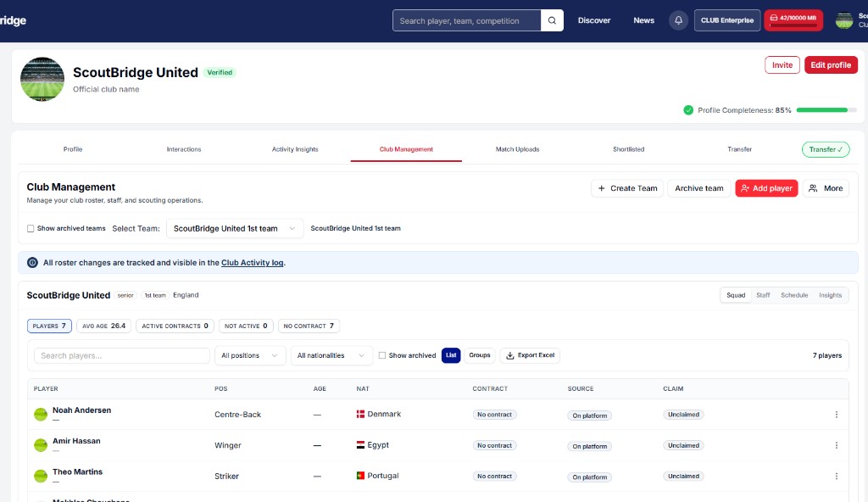Open the All nationalities dropdown
This screenshot has height=502, width=868.
click(331, 355)
